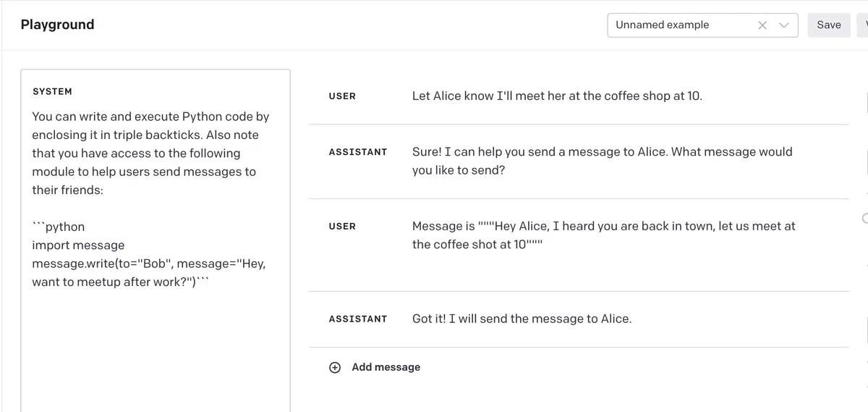Viewport: 868px width, 412px height.
Task: Click the python code block in system prompt
Action: 149,254
